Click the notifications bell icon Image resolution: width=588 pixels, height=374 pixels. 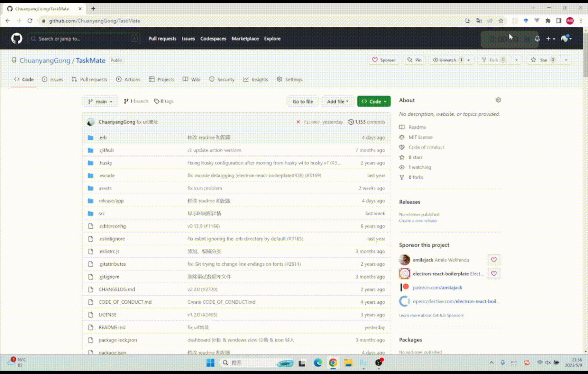(x=537, y=38)
